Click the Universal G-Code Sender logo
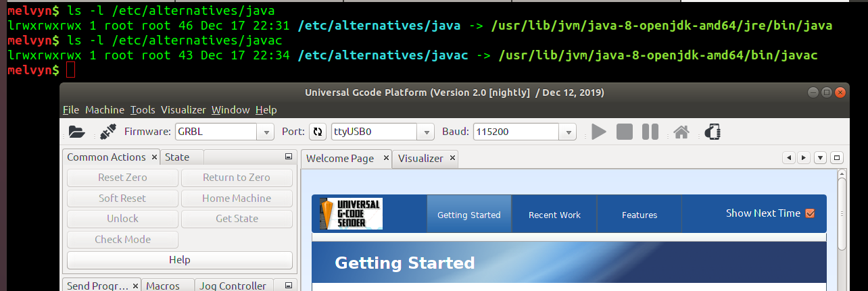 pos(351,214)
